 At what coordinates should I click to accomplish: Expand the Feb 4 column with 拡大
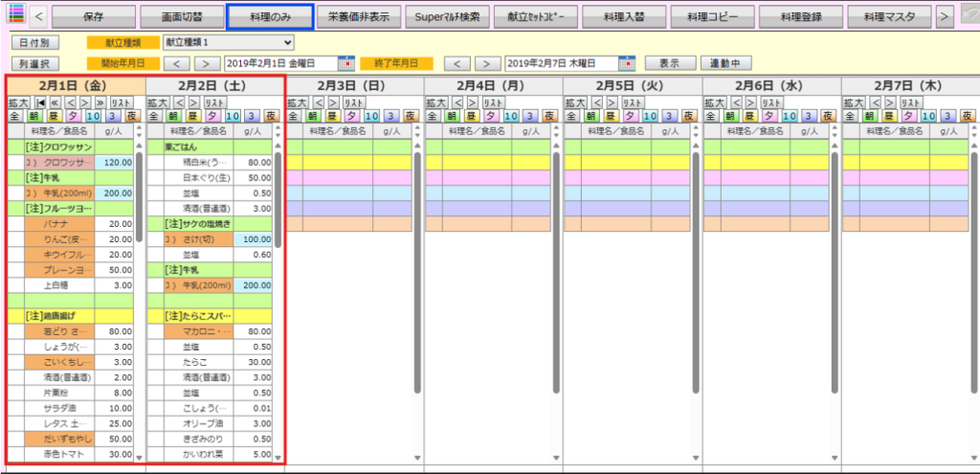[x=435, y=102]
